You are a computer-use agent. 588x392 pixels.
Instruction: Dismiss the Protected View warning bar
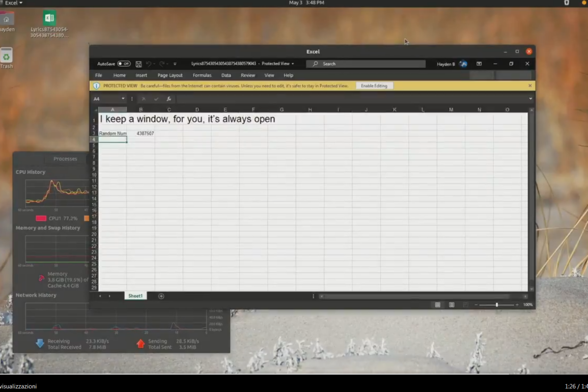click(x=530, y=86)
